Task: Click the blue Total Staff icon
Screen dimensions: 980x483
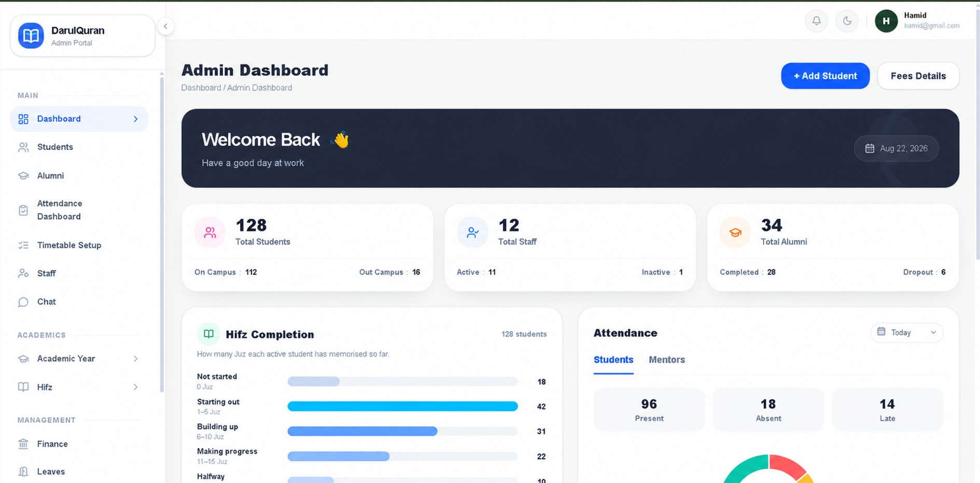Action: point(472,232)
